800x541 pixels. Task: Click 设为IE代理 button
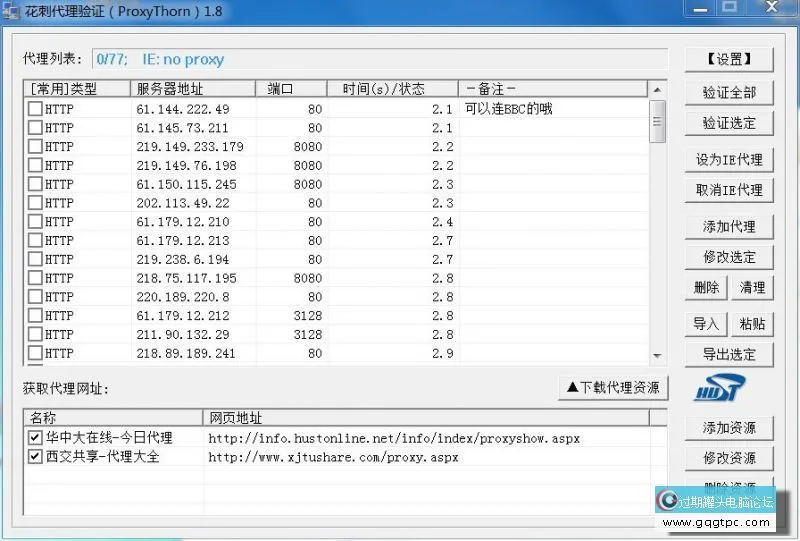pyautogui.click(x=729, y=160)
